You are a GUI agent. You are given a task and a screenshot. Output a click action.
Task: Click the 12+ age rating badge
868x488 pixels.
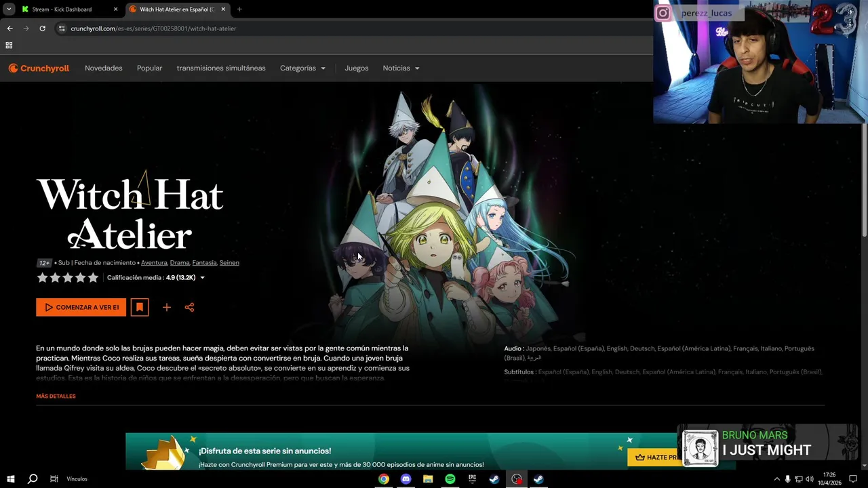tap(44, 263)
